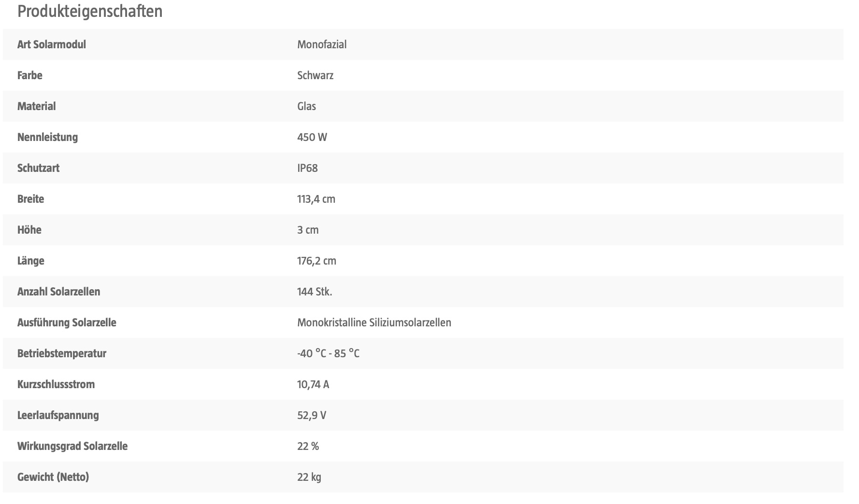Click the Betriebstemperatur label

62,353
